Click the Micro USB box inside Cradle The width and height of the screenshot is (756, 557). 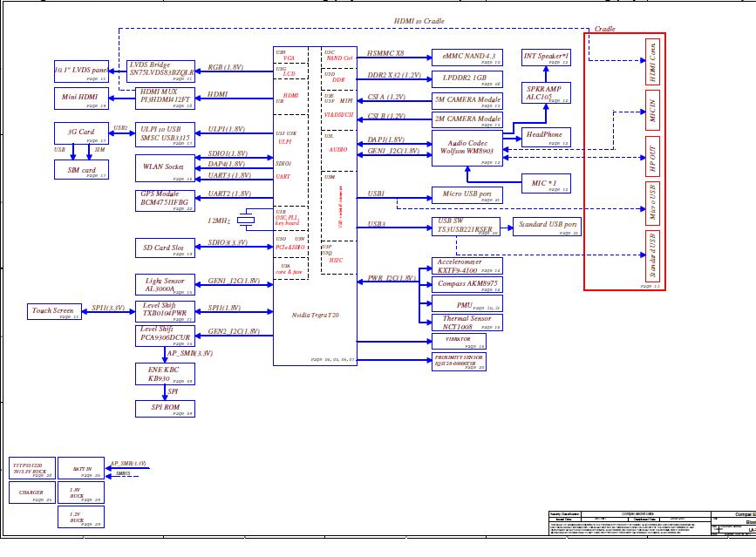(653, 203)
